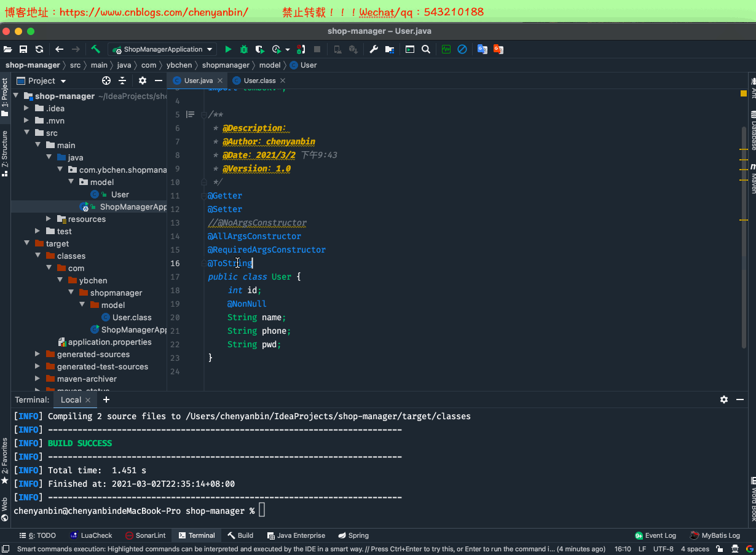Expand the generated-sources folder
Screen dimensions: 756x555
[x=37, y=354]
